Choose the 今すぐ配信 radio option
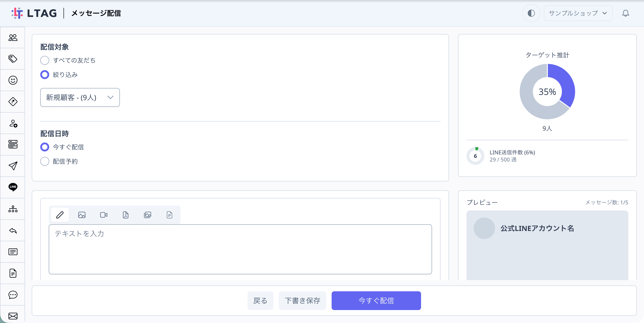Screen dimensions: 644x323 (45, 147)
